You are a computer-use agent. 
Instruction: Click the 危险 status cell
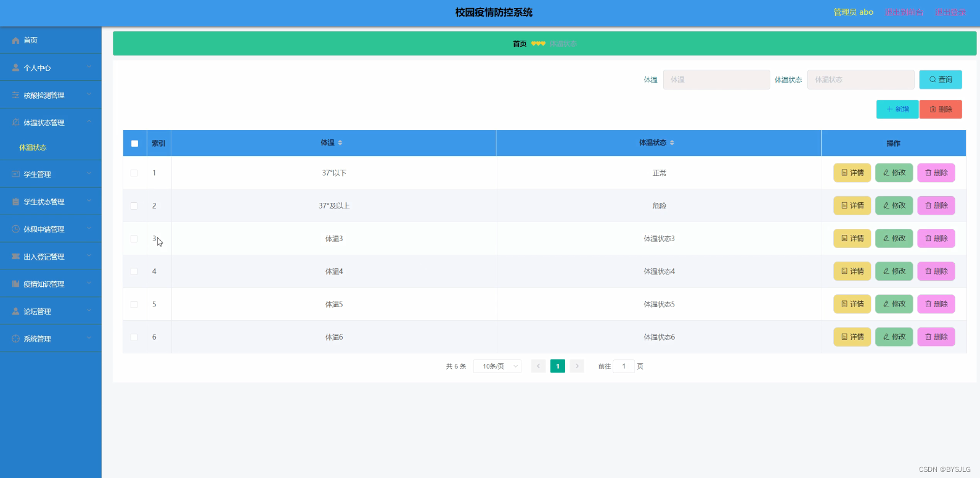click(x=659, y=206)
